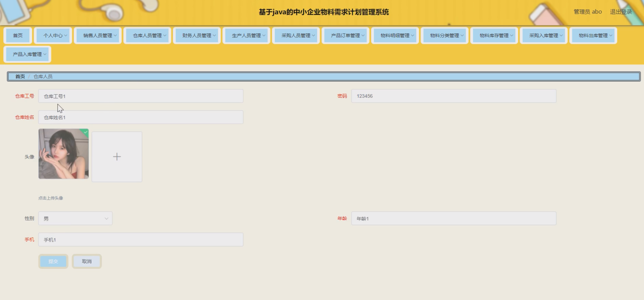644x300 pixels.
Task: Expand the 销售人员管理 menu
Action: tap(97, 35)
